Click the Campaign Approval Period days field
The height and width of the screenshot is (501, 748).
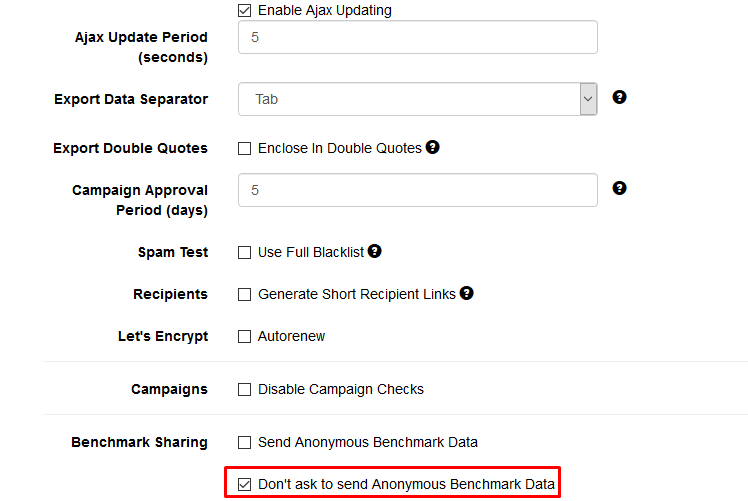tap(417, 190)
